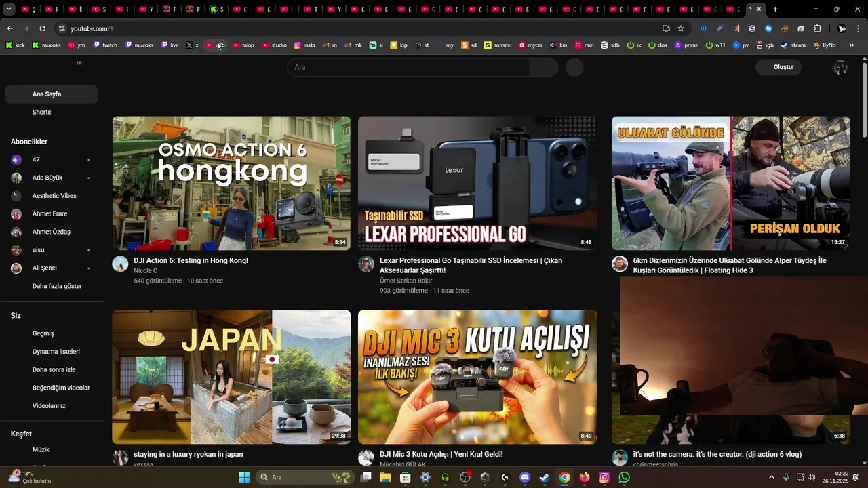Click the Windows Start button
This screenshot has height=488, width=868.
click(x=244, y=477)
